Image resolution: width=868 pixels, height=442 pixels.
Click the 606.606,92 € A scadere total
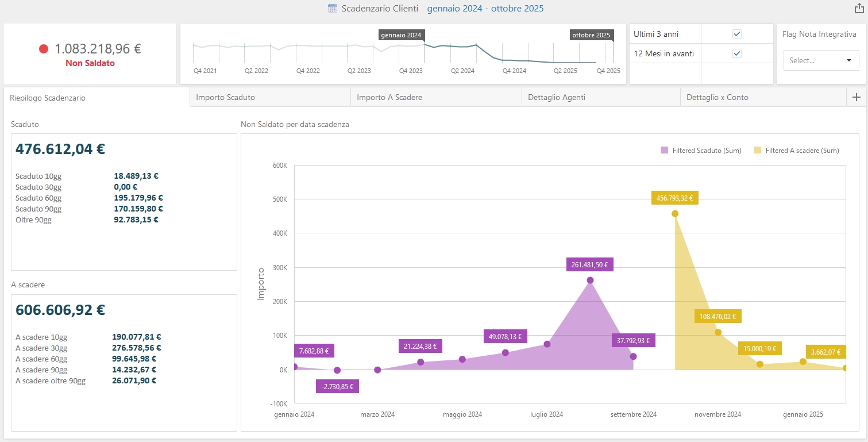[60, 310]
